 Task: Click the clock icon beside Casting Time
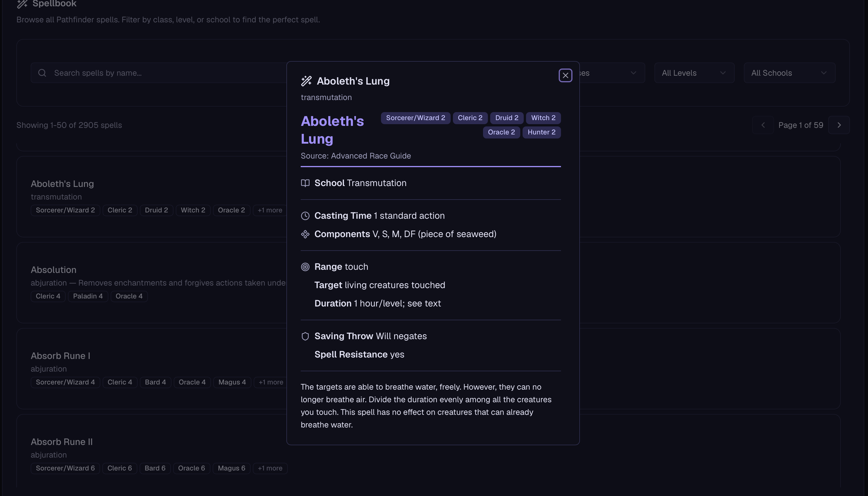pos(305,216)
